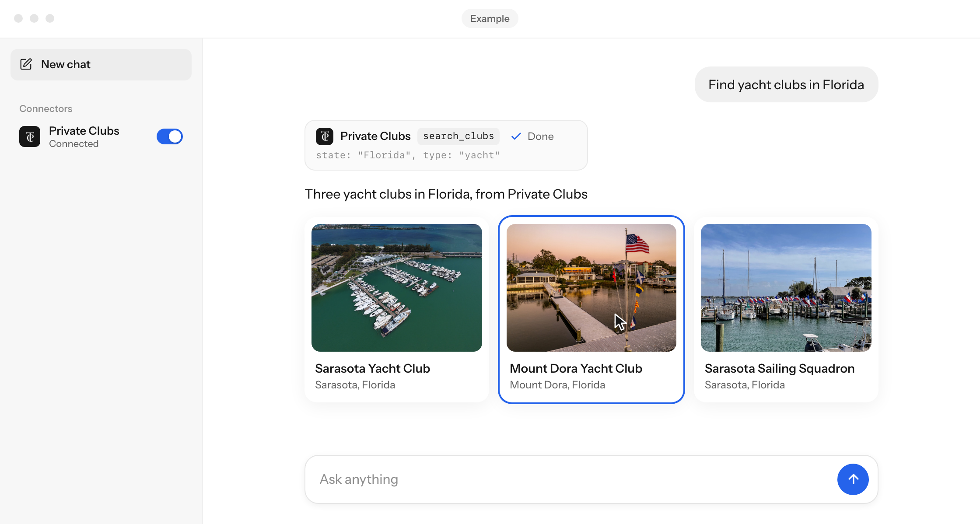980x524 pixels.
Task: Open the Mount Dora Yacht Club photo
Action: (x=591, y=288)
